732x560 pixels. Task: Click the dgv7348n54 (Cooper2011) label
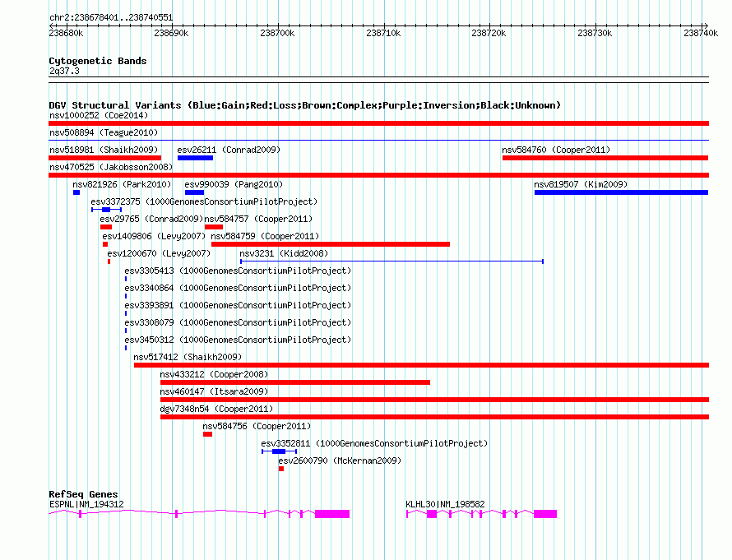216,409
